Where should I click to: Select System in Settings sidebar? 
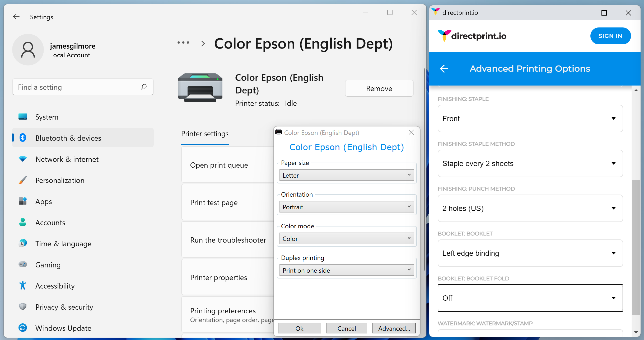83,117
